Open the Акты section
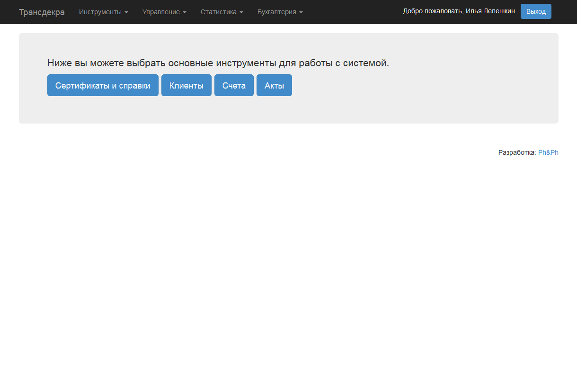The height and width of the screenshot is (392, 577). pyautogui.click(x=274, y=85)
